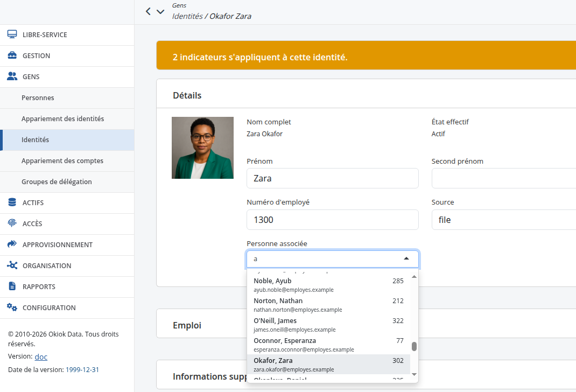Click the Actifs database icon

coord(12,202)
